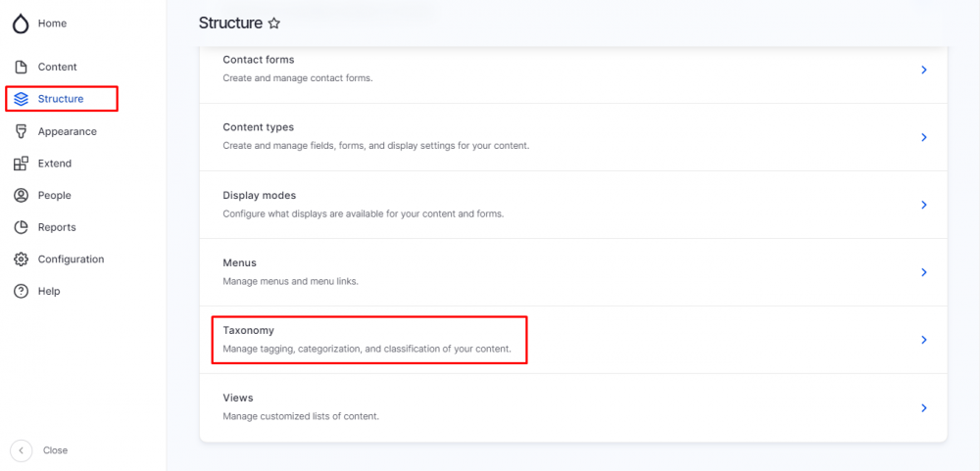The image size is (980, 471).
Task: Open Contact forms via its chevron arrow
Action: coord(923,71)
